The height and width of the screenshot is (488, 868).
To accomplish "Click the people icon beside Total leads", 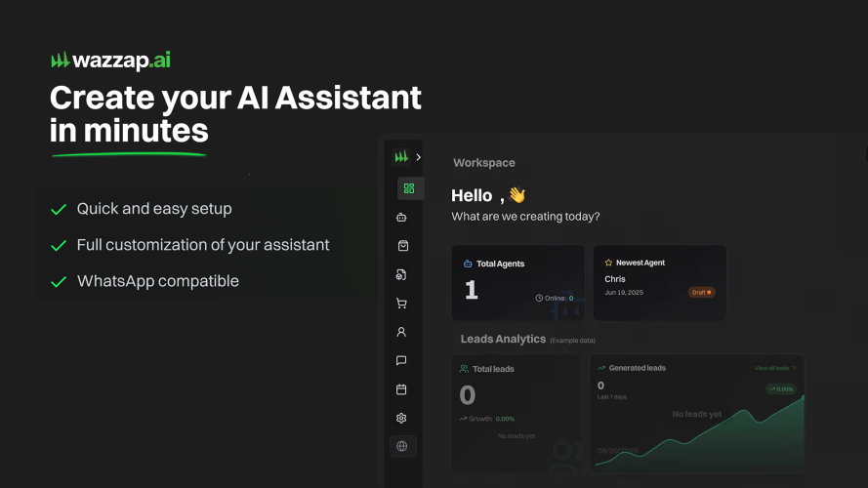I will click(464, 369).
